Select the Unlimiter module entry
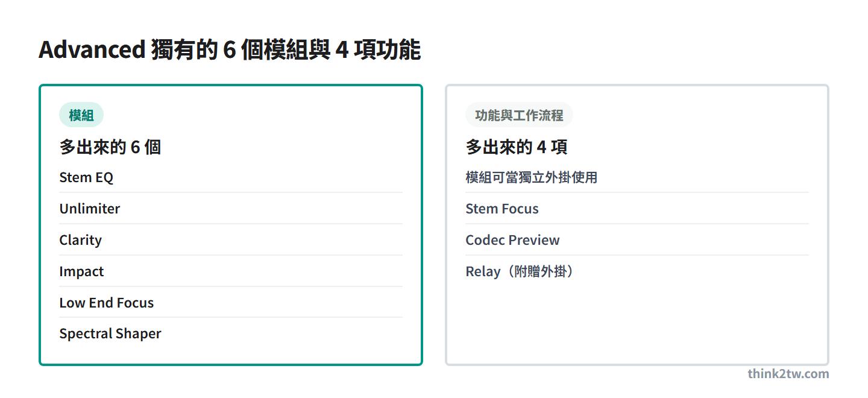This screenshot has width=868, height=398. click(230, 209)
